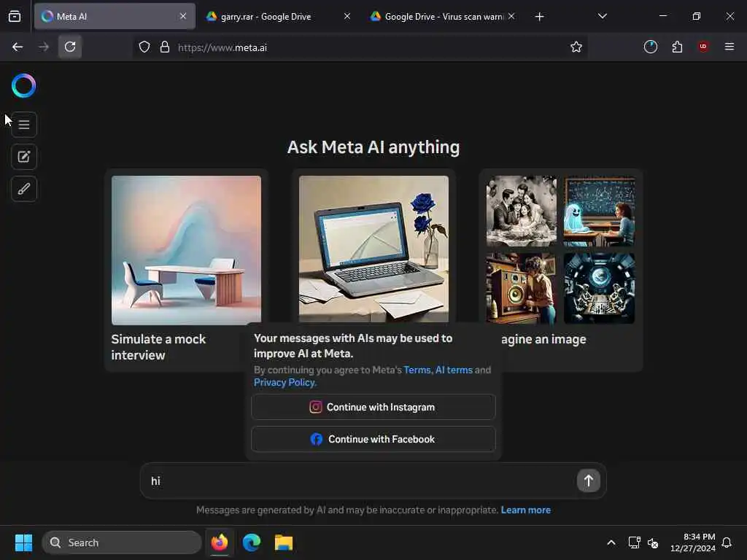The width and height of the screenshot is (747, 560).
Task: Close the Meta AI tab
Action: 183,16
